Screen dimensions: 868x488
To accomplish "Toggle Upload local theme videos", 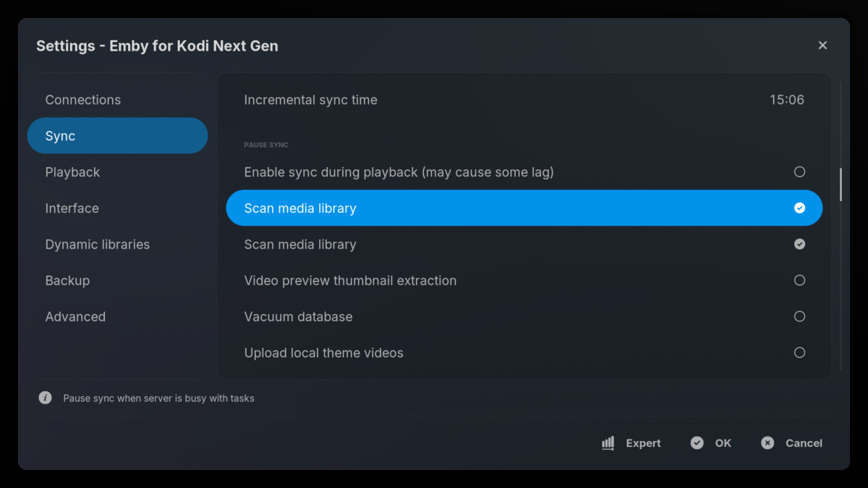I will click(799, 353).
